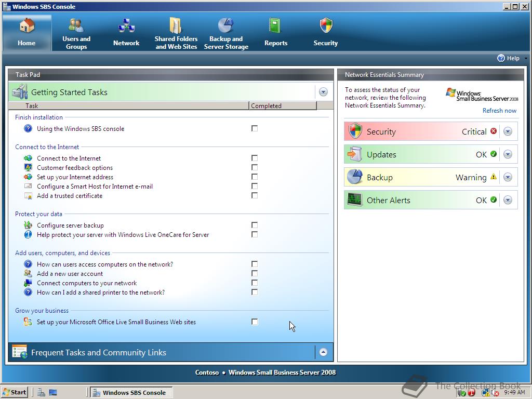
Task: Mark Office Live Small Business task completed
Action: tap(255, 322)
